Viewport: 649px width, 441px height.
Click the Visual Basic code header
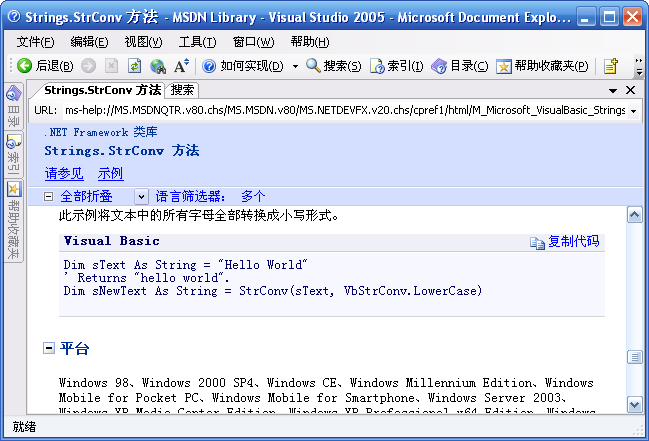pyautogui.click(x=112, y=241)
